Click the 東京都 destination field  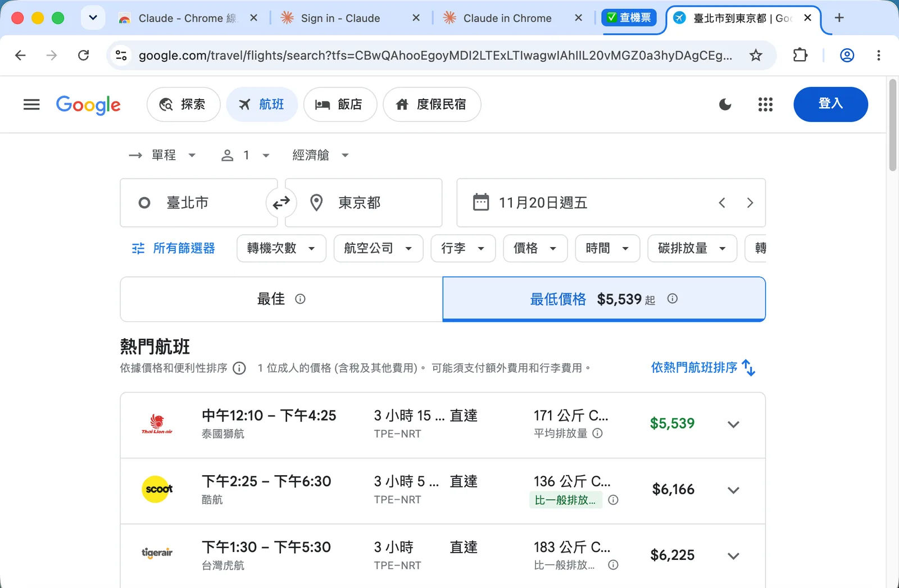(x=364, y=203)
